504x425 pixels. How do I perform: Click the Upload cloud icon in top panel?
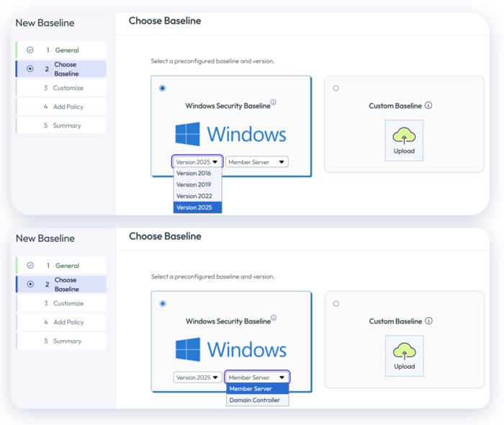click(404, 135)
